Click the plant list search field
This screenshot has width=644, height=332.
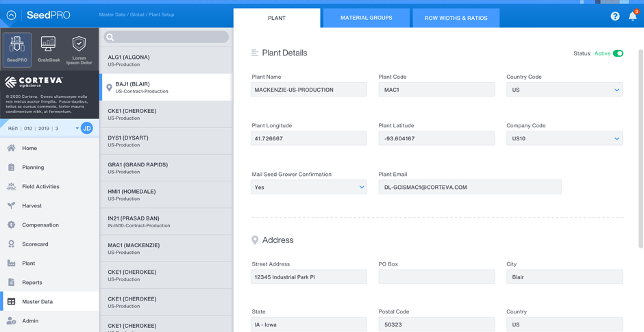[166, 37]
